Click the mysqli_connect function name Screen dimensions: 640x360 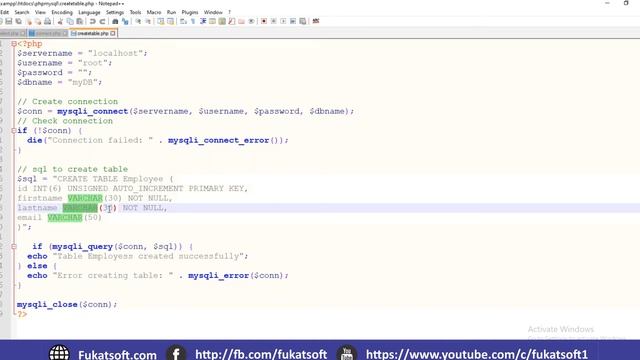[93, 111]
